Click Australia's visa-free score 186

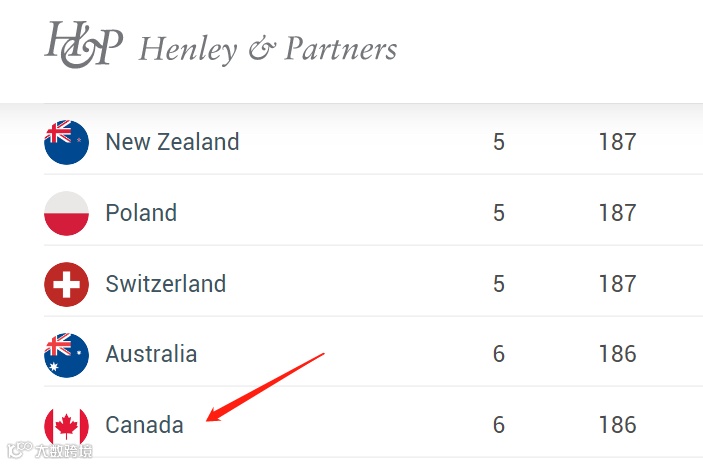(618, 354)
